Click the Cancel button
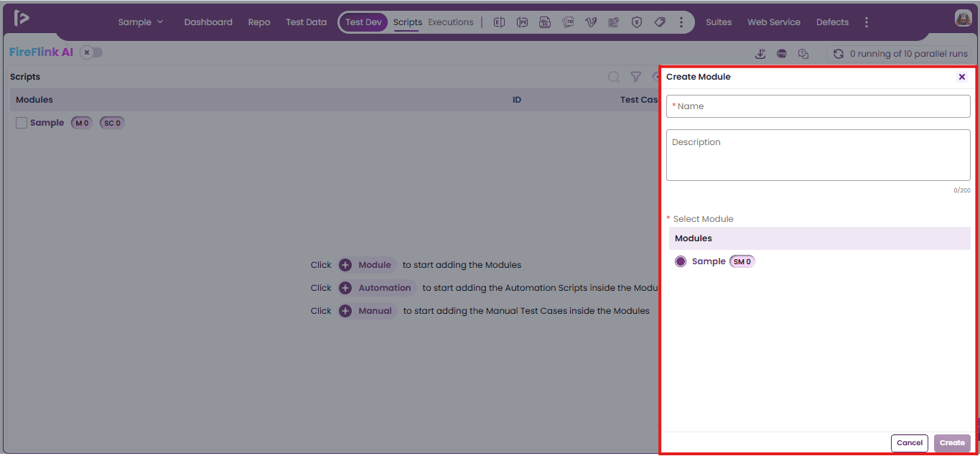This screenshot has width=980, height=456. point(910,443)
